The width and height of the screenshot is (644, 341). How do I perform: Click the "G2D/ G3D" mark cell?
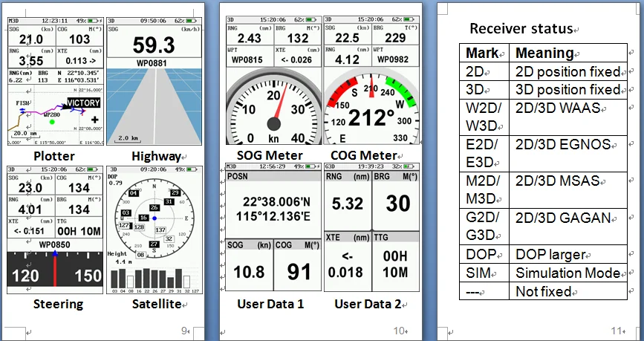[x=484, y=227]
